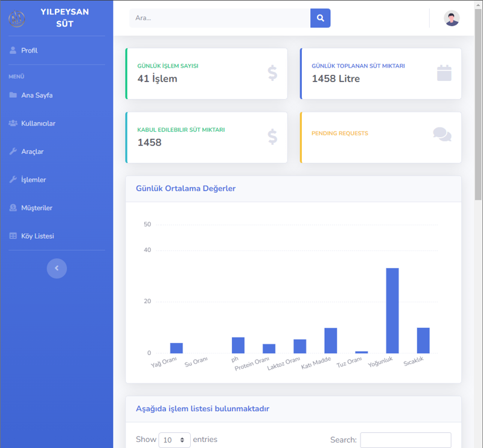
Task: Open Kullanıcılar in the sidebar
Action: 38,124
